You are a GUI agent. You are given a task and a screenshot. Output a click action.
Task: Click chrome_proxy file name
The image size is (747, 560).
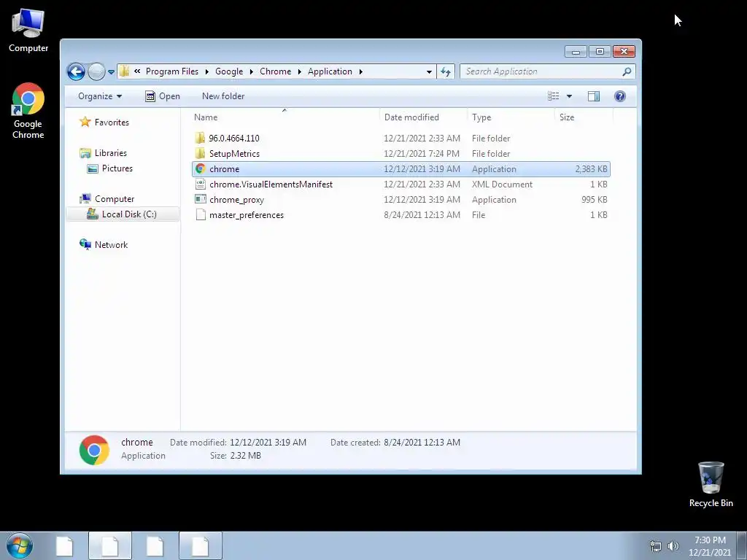237,200
